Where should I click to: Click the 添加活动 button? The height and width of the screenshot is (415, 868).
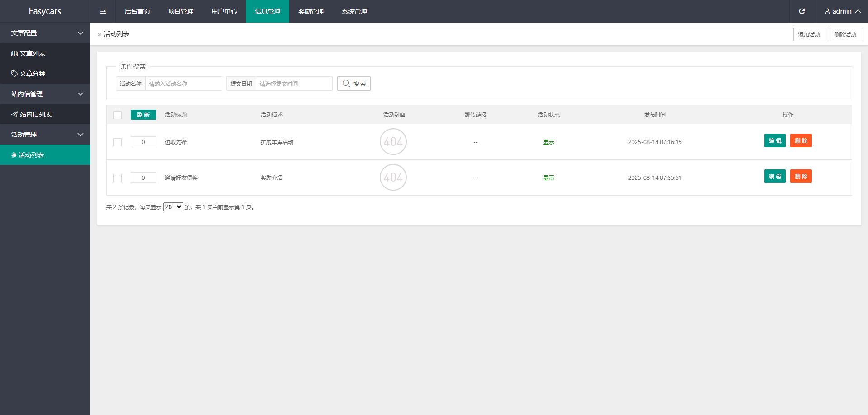[x=809, y=34]
